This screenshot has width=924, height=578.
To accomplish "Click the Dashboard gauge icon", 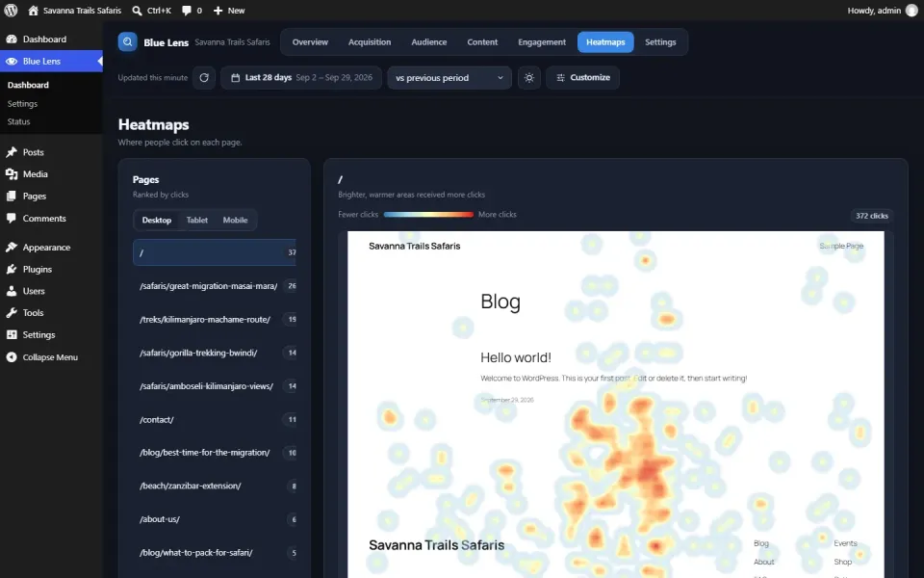I will pos(12,39).
